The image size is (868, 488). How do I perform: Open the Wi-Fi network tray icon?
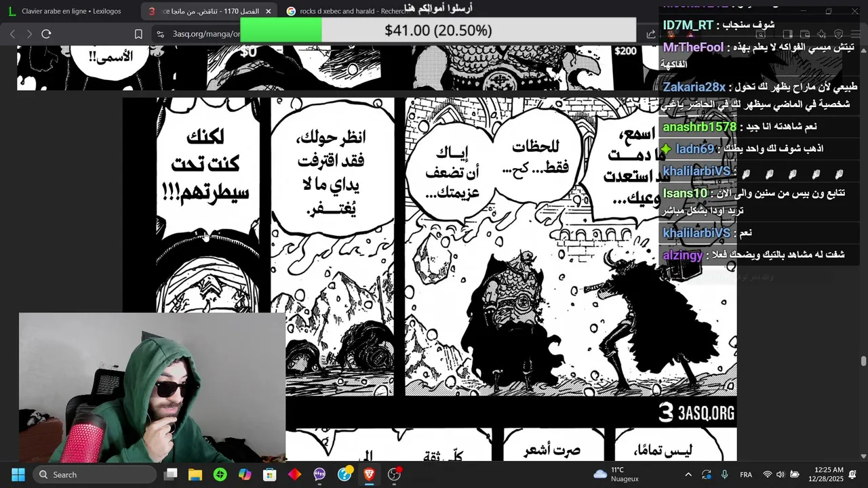pyautogui.click(x=768, y=474)
